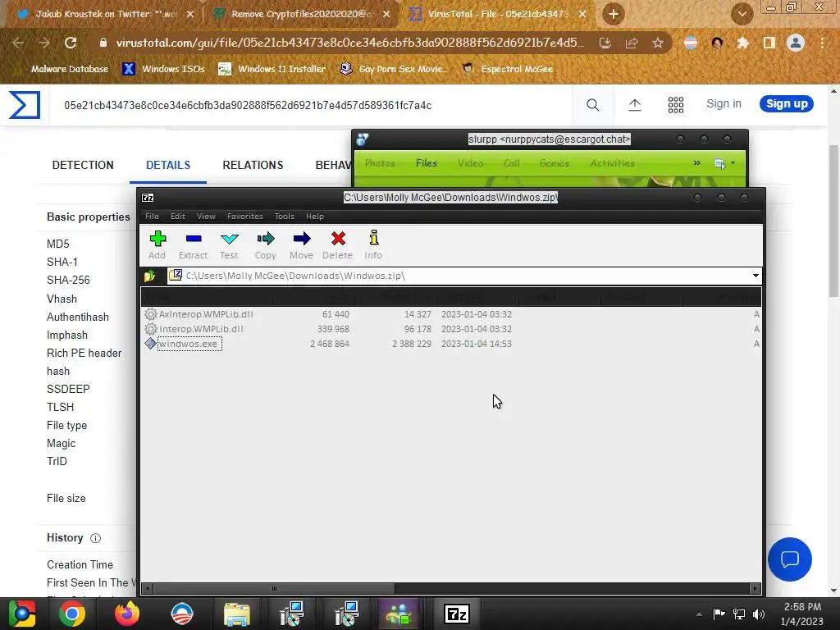Image resolution: width=840 pixels, height=630 pixels.
Task: Select Interop.WMPLib.dll in the archive list
Action: (201, 329)
